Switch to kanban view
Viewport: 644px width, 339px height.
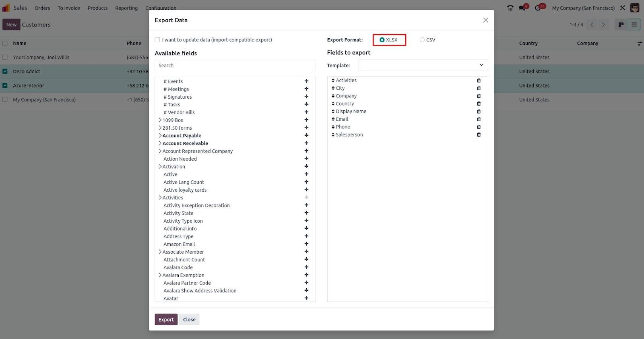621,25
